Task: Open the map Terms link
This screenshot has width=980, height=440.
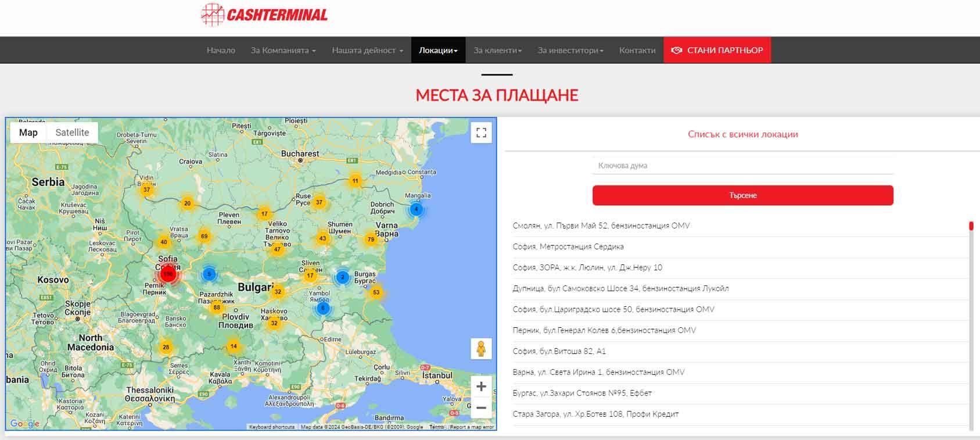Action: (x=436, y=427)
